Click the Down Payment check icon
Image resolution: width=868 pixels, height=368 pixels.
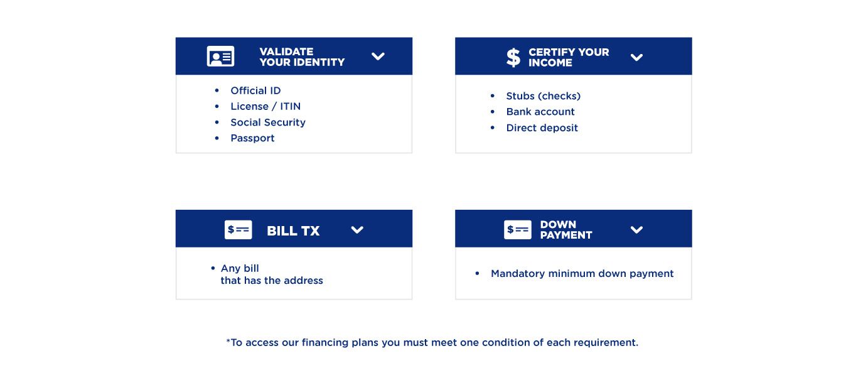click(517, 230)
